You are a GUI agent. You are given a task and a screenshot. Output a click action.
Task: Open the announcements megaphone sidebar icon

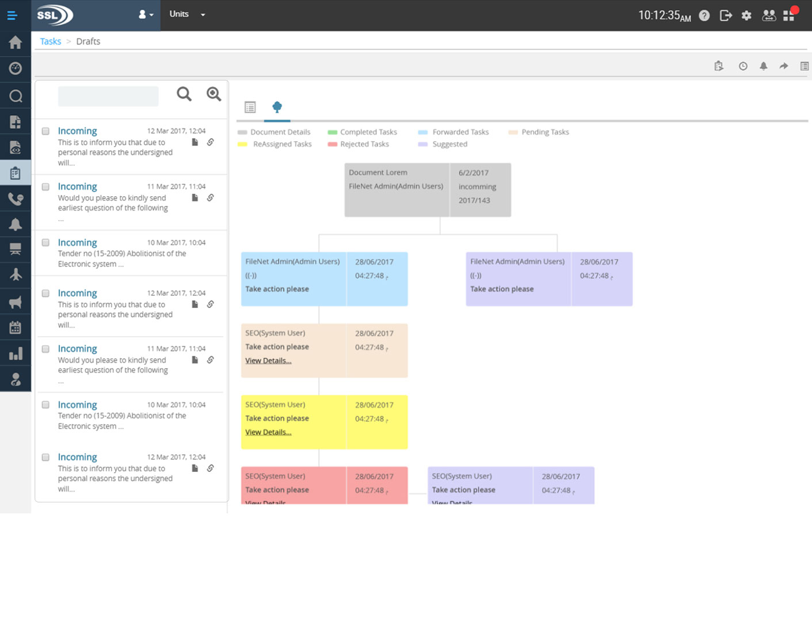click(16, 302)
